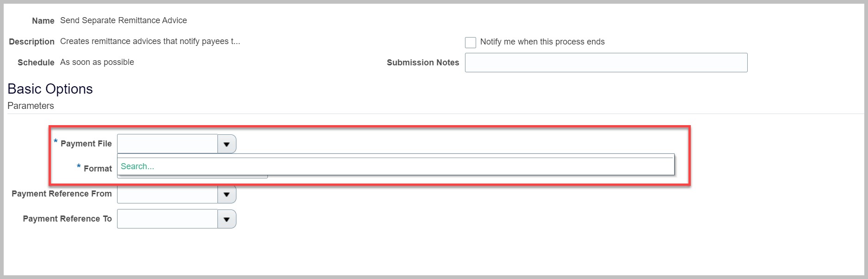868x279 pixels.
Task: Open the Payment File dropdown arrow
Action: click(x=227, y=144)
